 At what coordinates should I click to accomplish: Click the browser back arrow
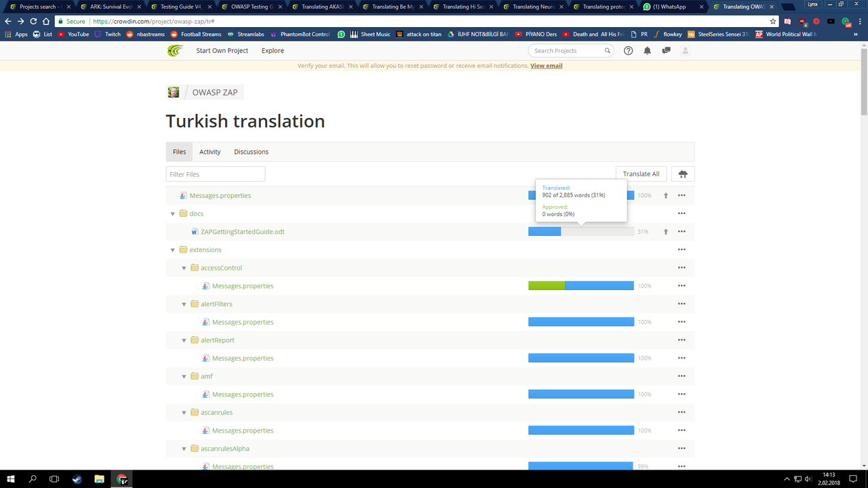(8, 21)
